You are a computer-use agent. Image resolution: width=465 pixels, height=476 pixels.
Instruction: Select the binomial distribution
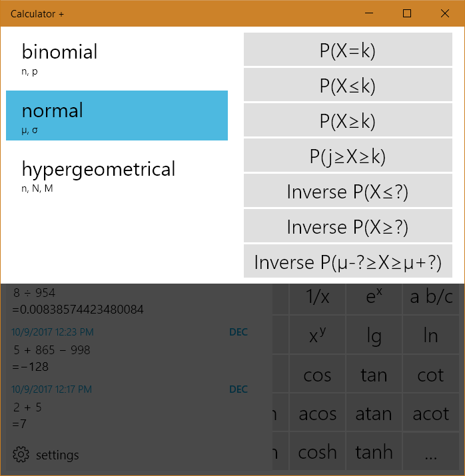coord(117,57)
